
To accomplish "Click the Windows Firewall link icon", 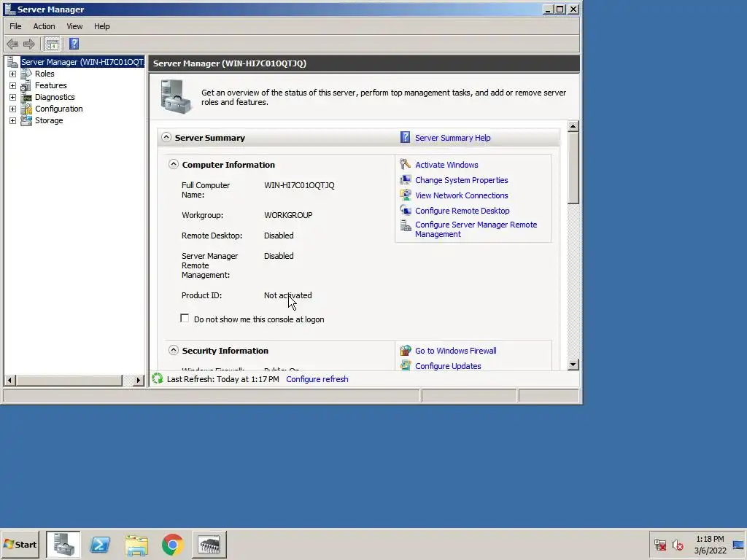I will coord(406,351).
